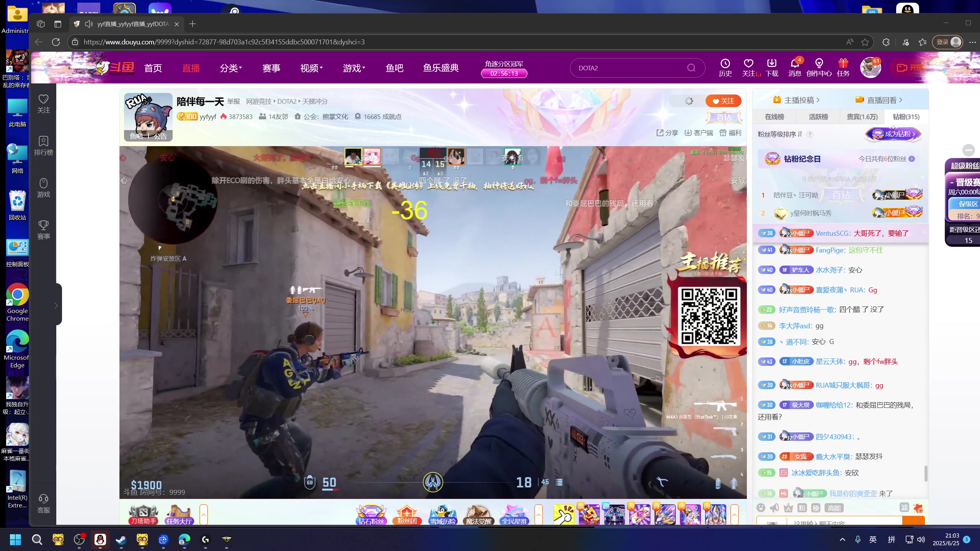Screen dimensions: 980x551
Task: Open the 任务 gift icon
Action: point(843,67)
